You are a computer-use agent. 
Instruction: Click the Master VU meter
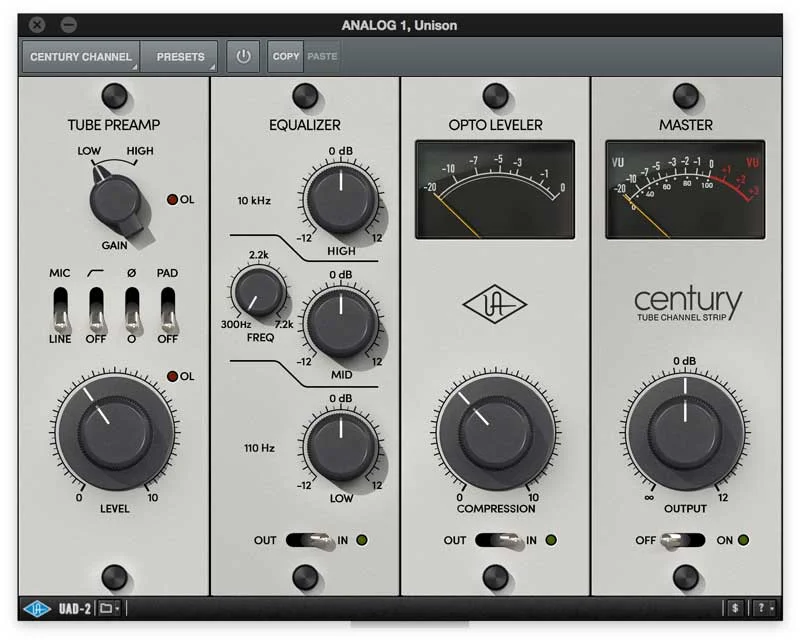(685, 189)
